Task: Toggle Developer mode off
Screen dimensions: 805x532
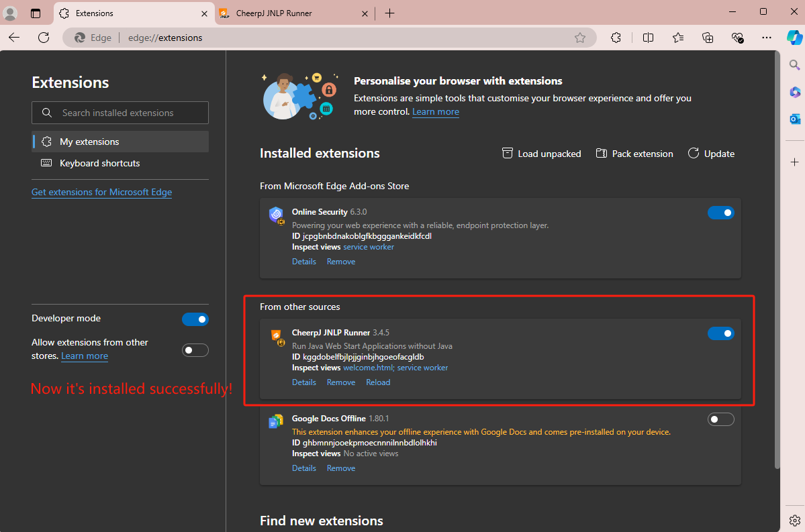Action: (x=195, y=319)
